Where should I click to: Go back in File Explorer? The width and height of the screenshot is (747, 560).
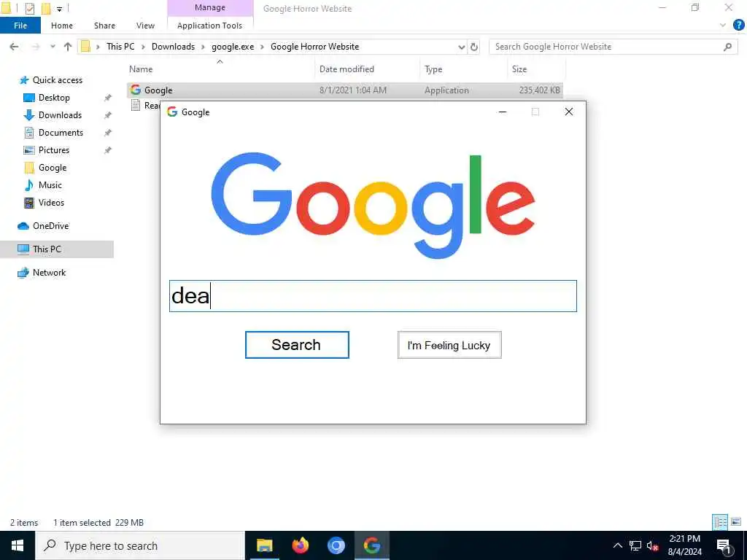pos(15,47)
